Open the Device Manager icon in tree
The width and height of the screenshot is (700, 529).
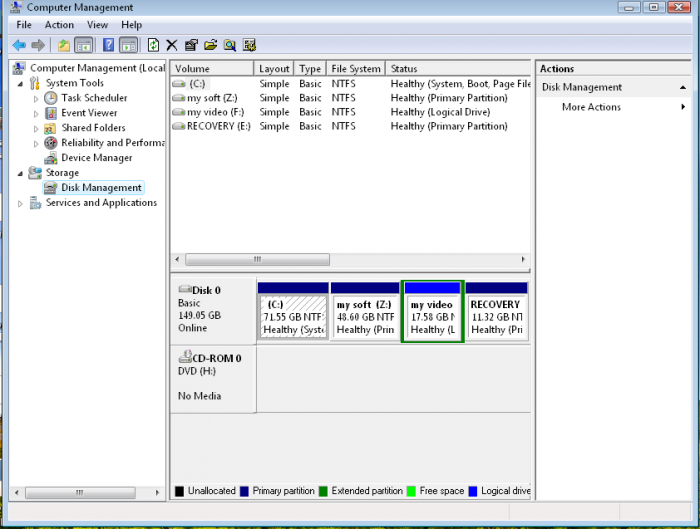click(51, 158)
